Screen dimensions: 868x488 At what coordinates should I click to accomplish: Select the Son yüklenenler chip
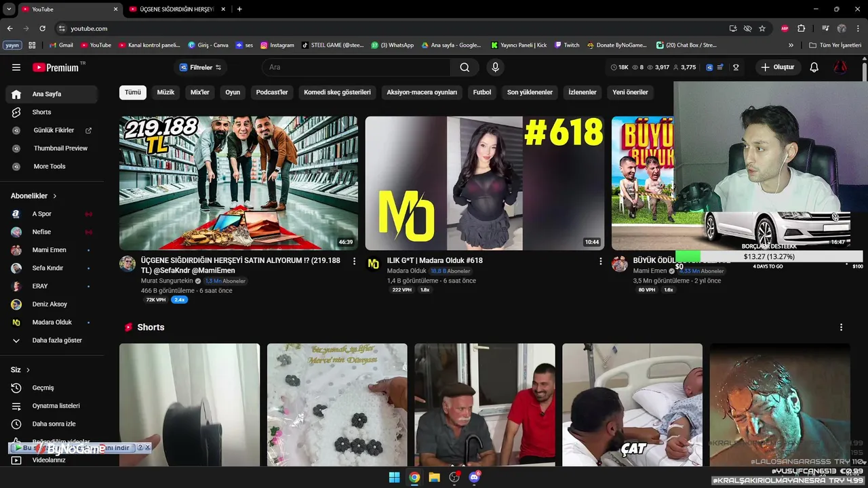[530, 92]
